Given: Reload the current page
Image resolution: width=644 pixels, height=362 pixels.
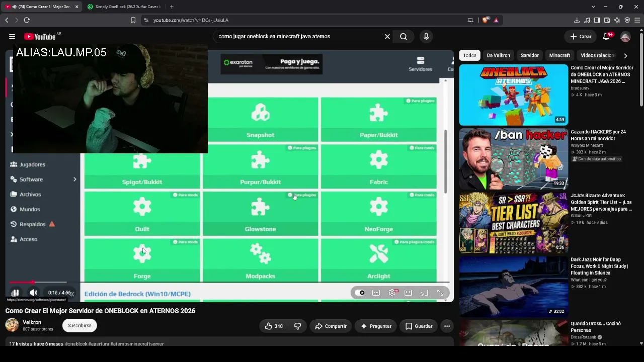Looking at the screenshot, I should 27,20.
